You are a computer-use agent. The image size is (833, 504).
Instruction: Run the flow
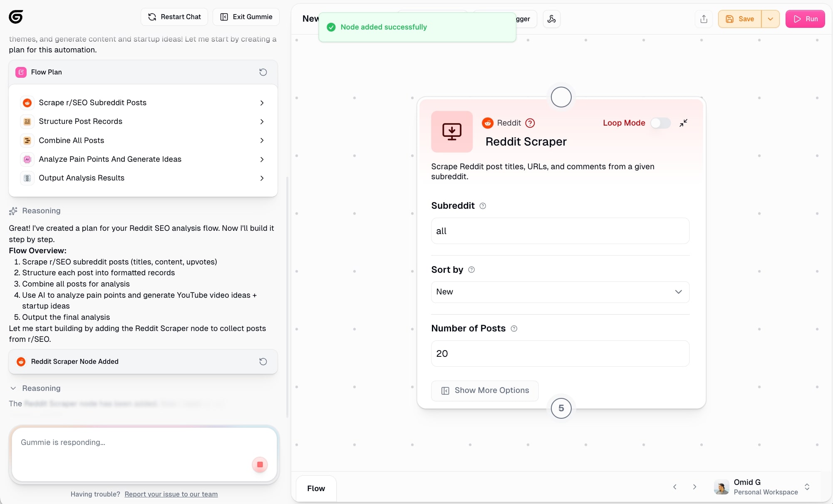805,19
